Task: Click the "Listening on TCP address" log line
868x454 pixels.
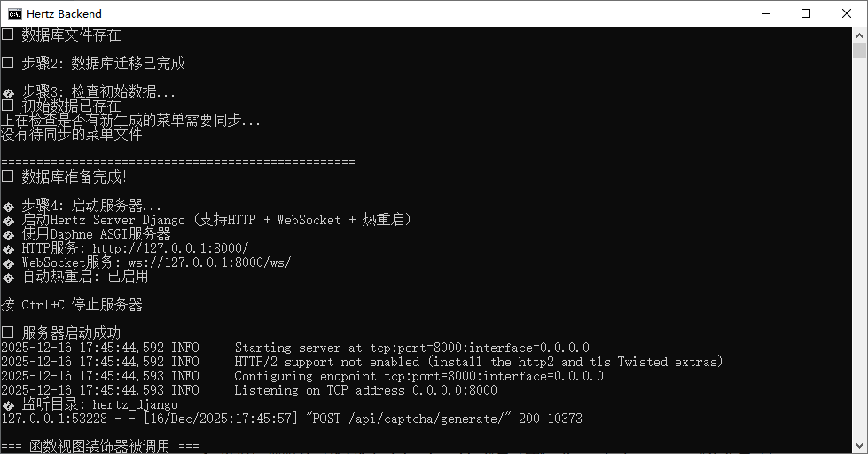Action: coord(365,390)
